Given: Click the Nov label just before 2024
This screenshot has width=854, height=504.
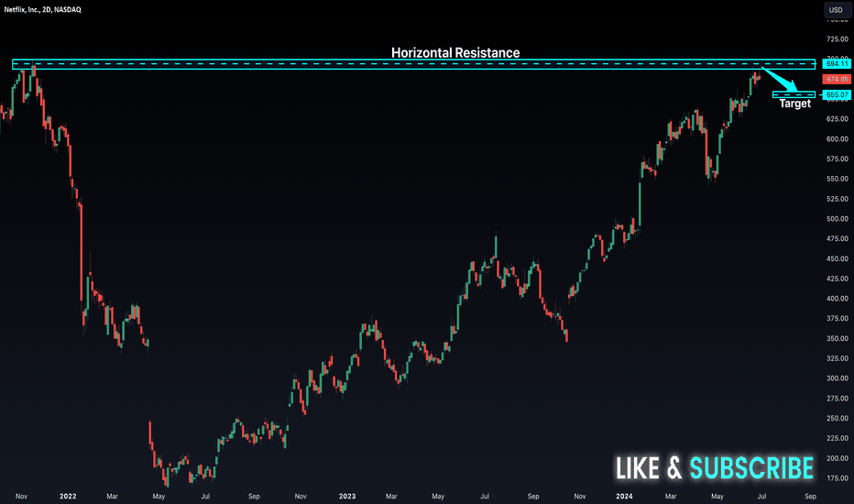Looking at the screenshot, I should pyautogui.click(x=580, y=497).
